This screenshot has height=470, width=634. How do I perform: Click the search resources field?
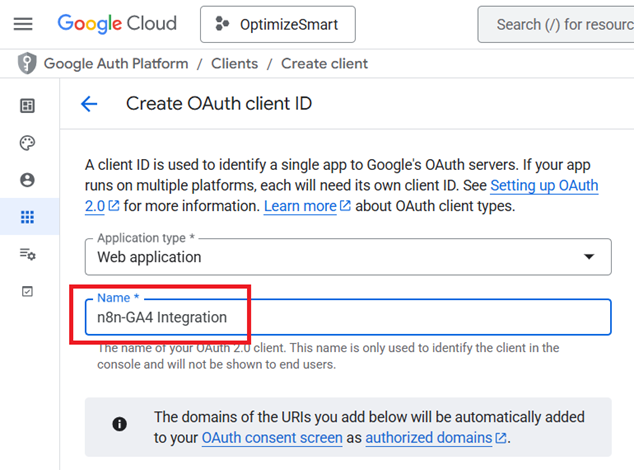[x=560, y=24]
